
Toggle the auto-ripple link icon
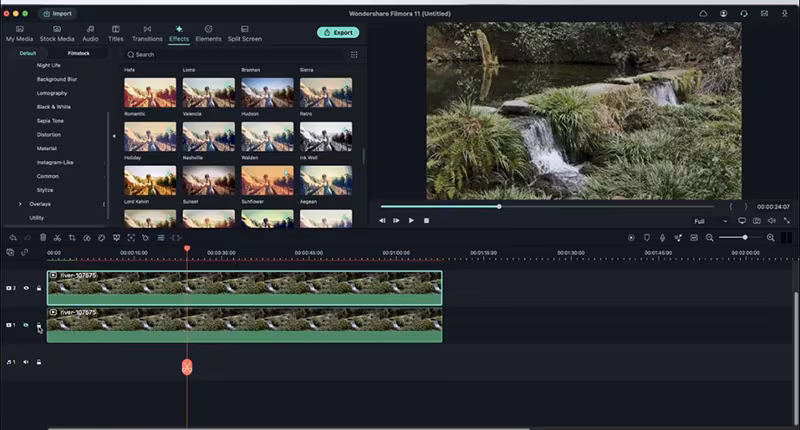[x=24, y=252]
